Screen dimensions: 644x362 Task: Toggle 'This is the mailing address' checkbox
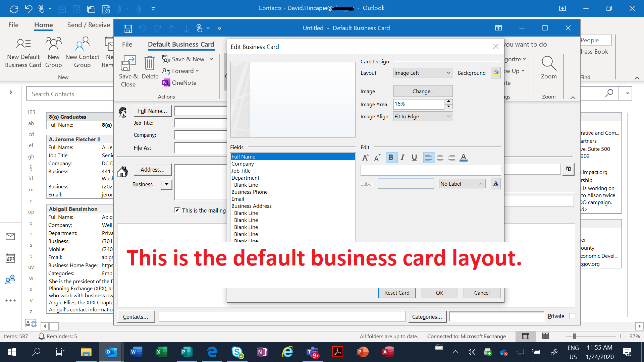pos(177,210)
